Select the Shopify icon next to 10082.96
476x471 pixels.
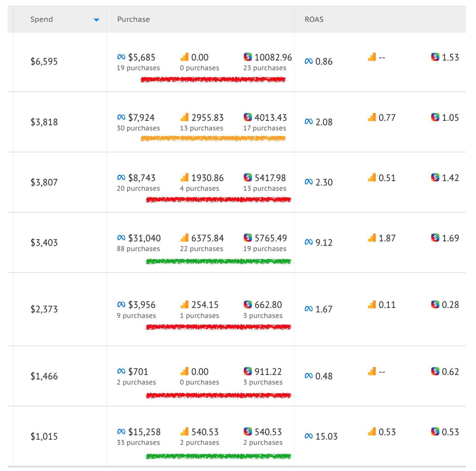tap(248, 57)
